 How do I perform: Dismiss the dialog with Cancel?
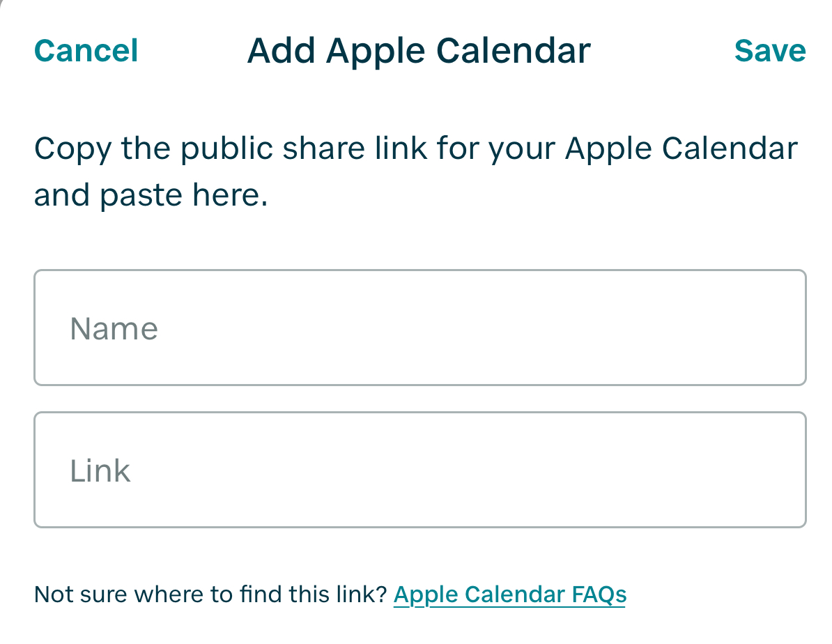click(86, 51)
